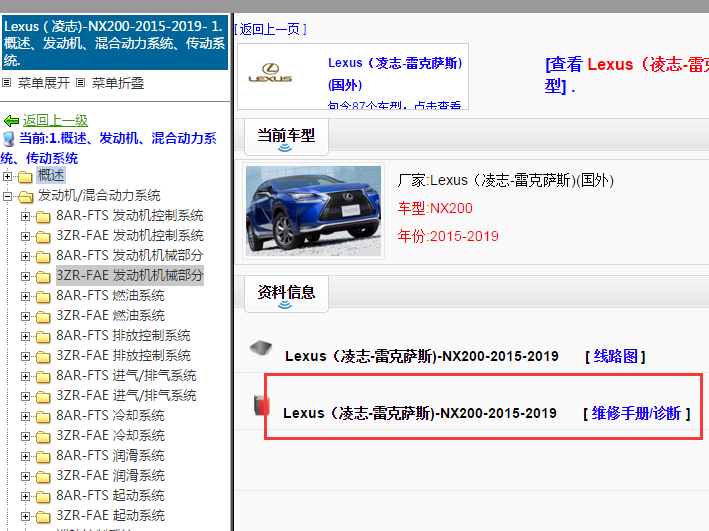Viewport: 709px width, 531px height.
Task: Expand 3ZR-FAE 起动系统 node
Action: coord(25,516)
